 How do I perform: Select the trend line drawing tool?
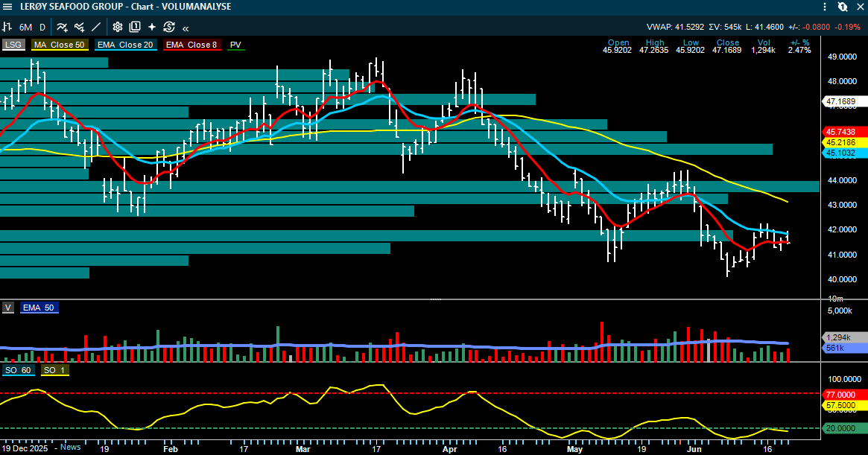tap(96, 27)
